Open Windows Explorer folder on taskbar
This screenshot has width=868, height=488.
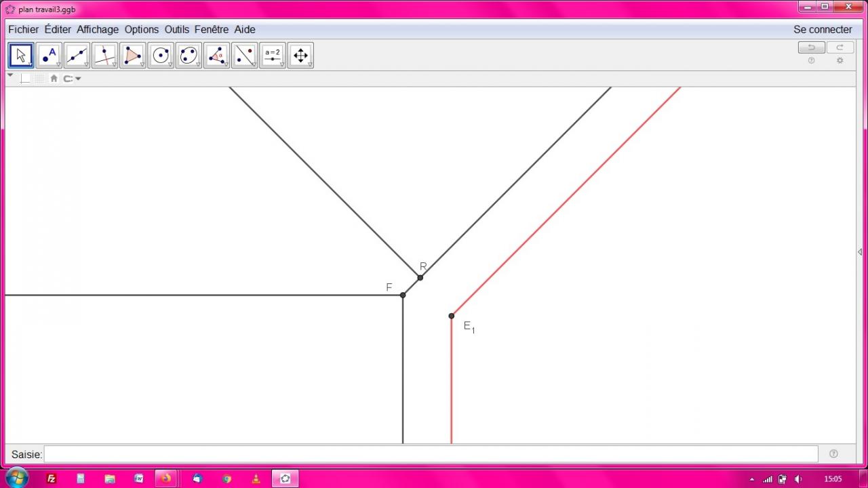coord(110,479)
